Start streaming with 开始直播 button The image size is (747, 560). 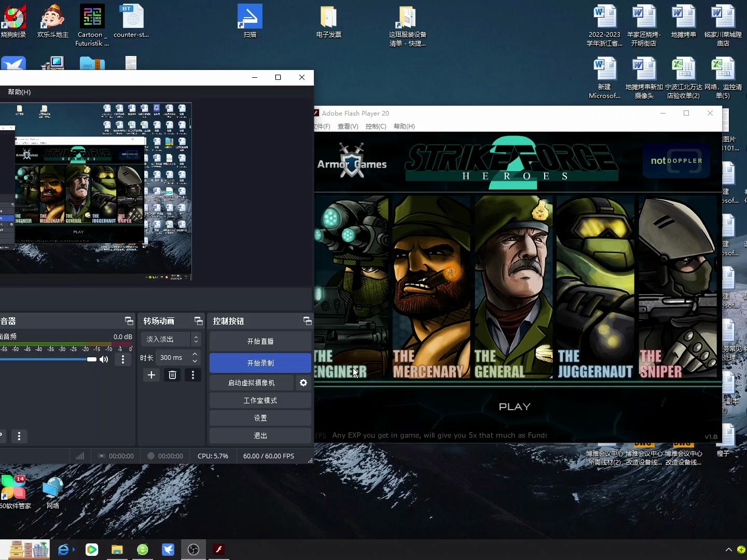[260, 341]
